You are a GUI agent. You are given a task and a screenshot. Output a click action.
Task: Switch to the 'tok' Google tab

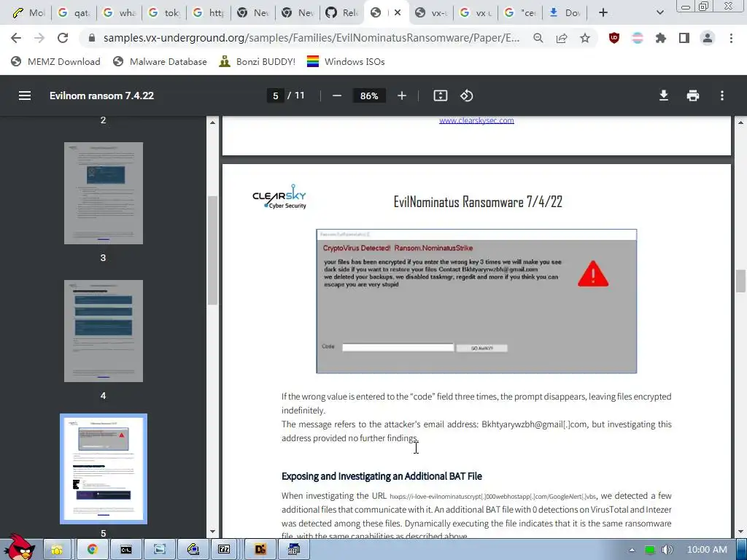163,13
